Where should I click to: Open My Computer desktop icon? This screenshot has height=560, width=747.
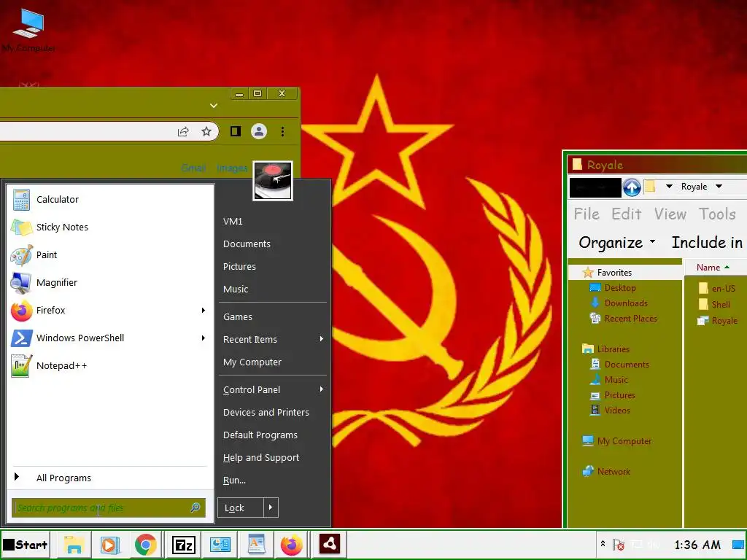[28, 29]
